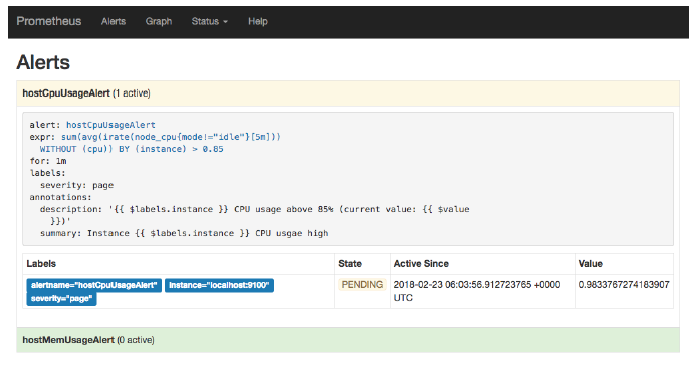Click the 'severity: page' rule line

pos(77,185)
